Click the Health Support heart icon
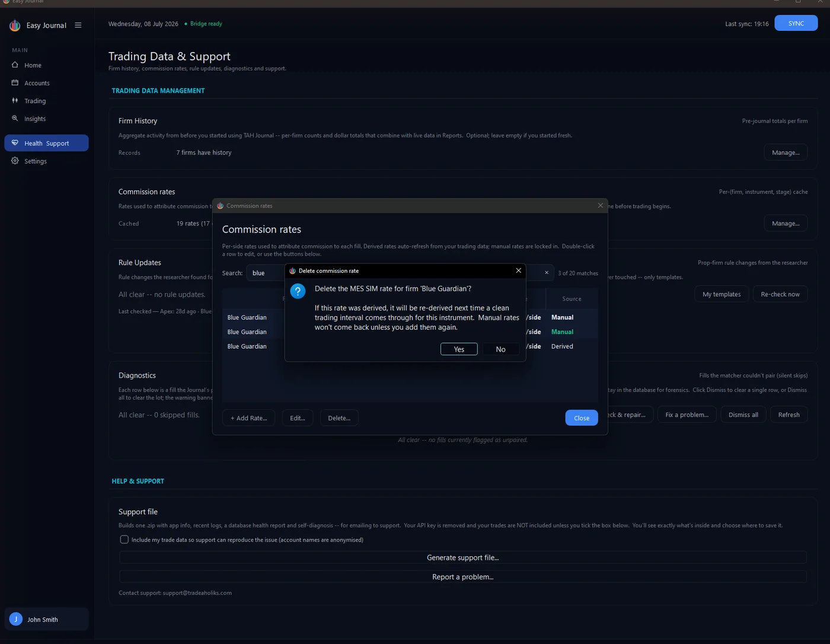 [x=15, y=142]
